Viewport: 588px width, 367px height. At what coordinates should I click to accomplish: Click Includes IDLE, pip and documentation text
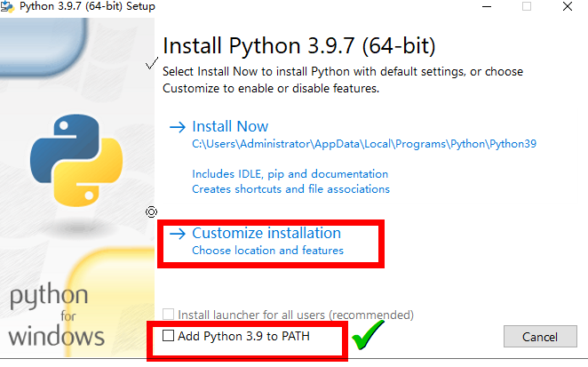point(290,174)
